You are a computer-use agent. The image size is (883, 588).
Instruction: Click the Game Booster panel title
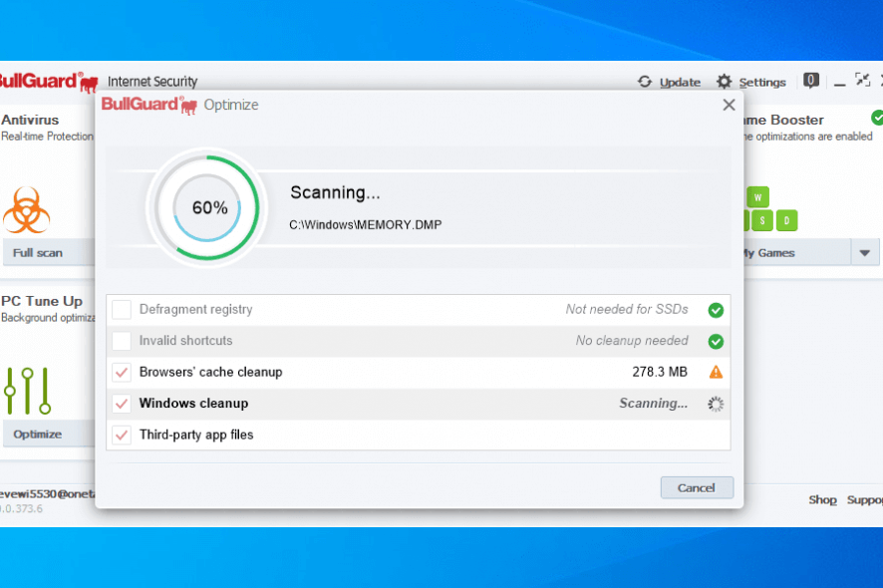784,120
